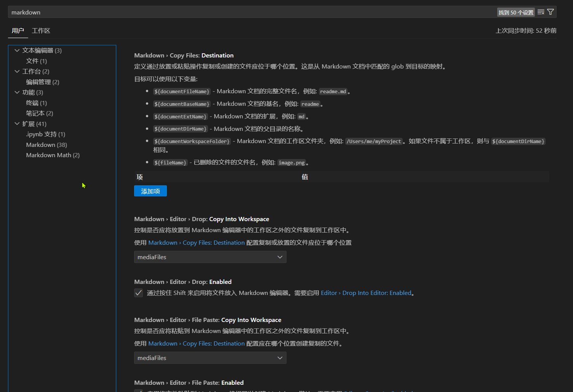Collapse the 文本编辑器 (3) tree group
573x392 pixels.
[17, 50]
